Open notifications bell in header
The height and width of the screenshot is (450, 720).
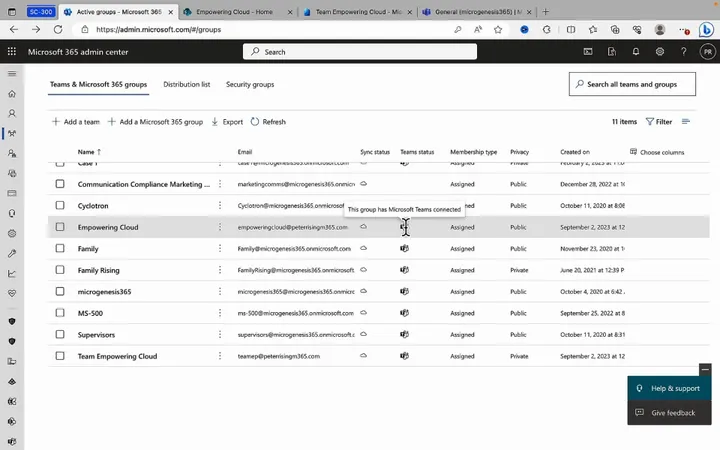click(x=636, y=51)
